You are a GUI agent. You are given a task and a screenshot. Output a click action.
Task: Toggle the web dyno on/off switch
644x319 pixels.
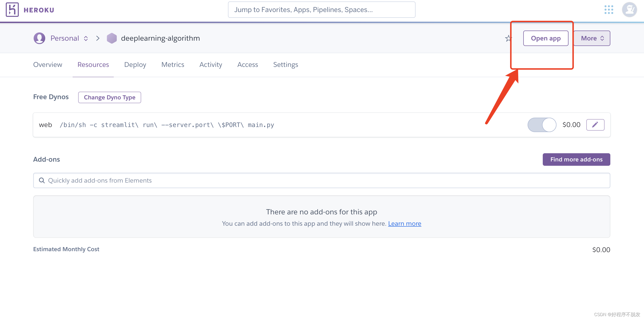(x=541, y=125)
